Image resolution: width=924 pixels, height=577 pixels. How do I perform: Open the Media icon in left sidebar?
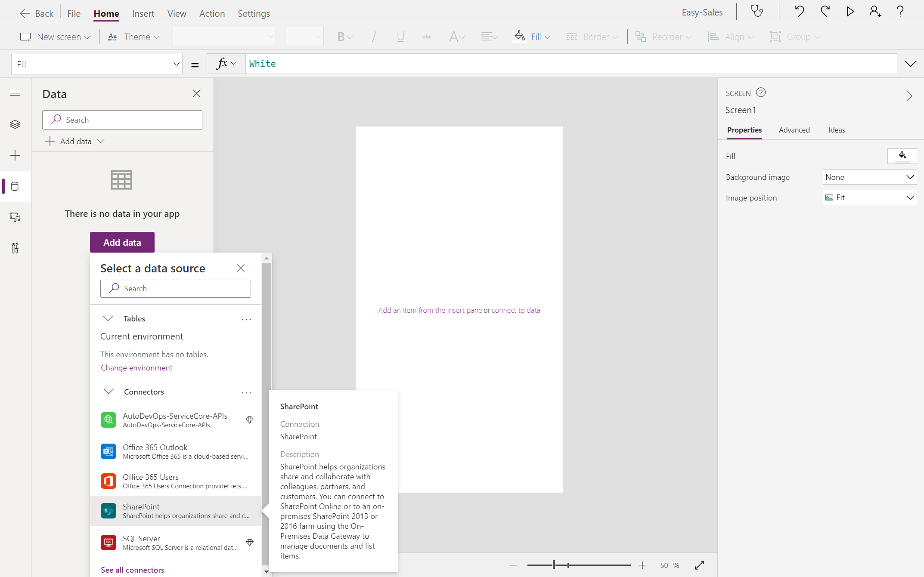(15, 217)
